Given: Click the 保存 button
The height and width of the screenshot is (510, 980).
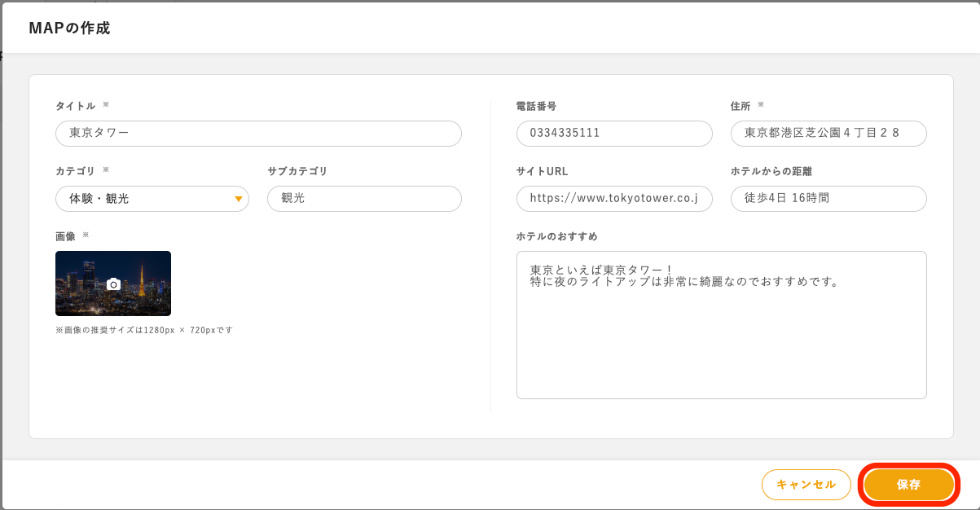Looking at the screenshot, I should pyautogui.click(x=908, y=485).
